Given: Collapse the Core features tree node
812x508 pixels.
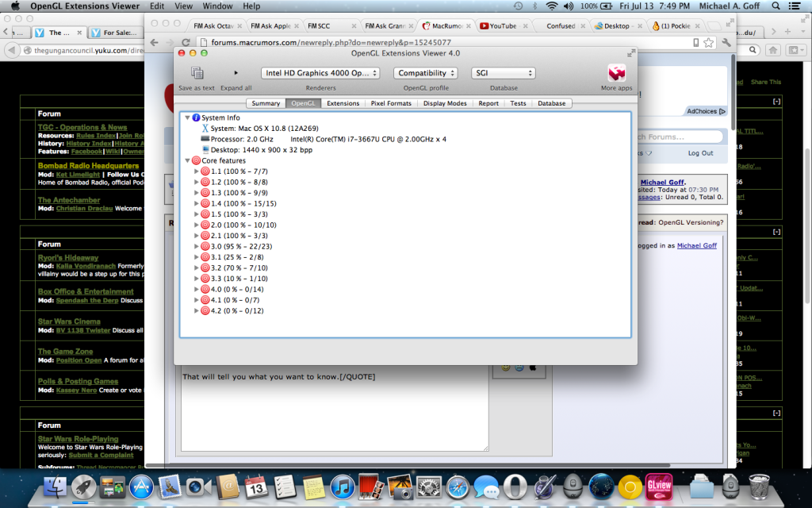Looking at the screenshot, I should 187,160.
